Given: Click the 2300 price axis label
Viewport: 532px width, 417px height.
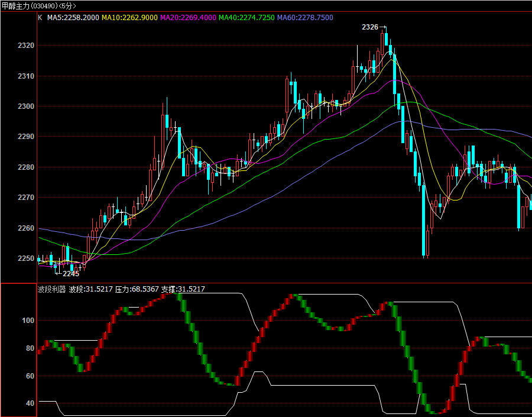Looking at the screenshot, I should (x=26, y=106).
